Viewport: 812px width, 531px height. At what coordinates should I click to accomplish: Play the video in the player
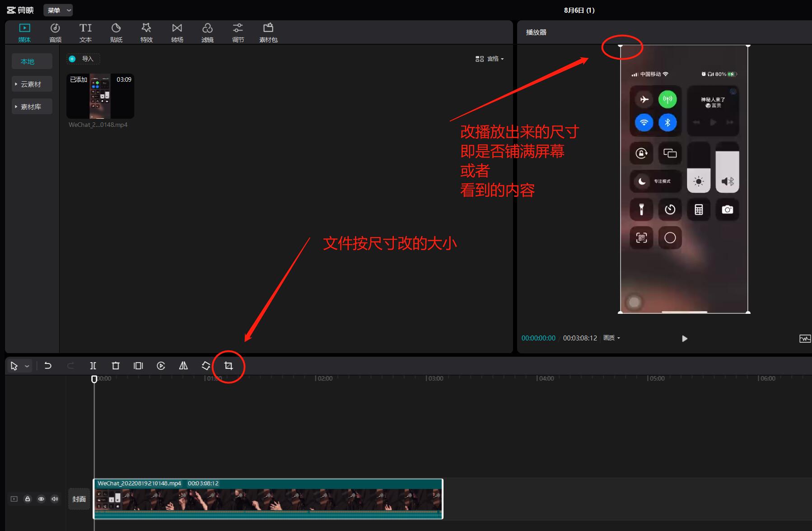click(684, 339)
